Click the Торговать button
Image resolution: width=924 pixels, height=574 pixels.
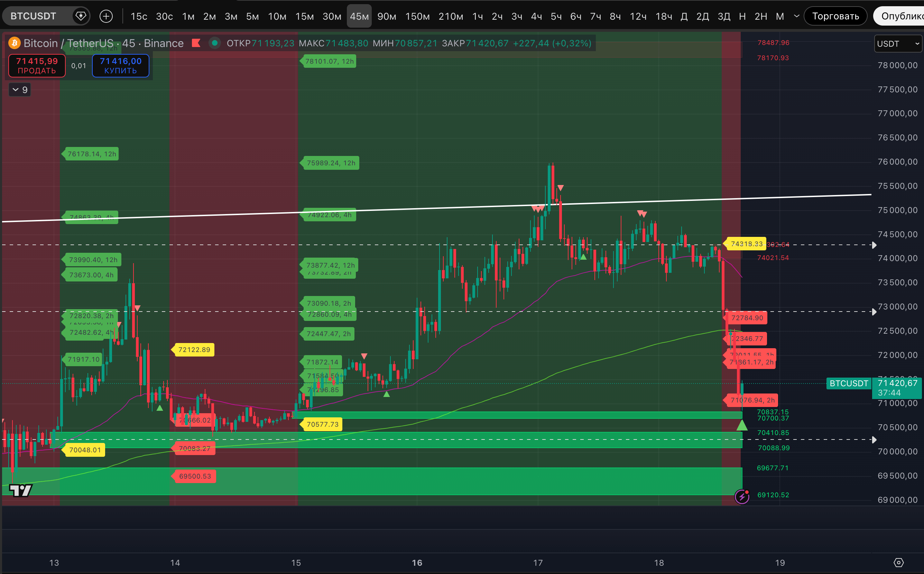pos(835,16)
